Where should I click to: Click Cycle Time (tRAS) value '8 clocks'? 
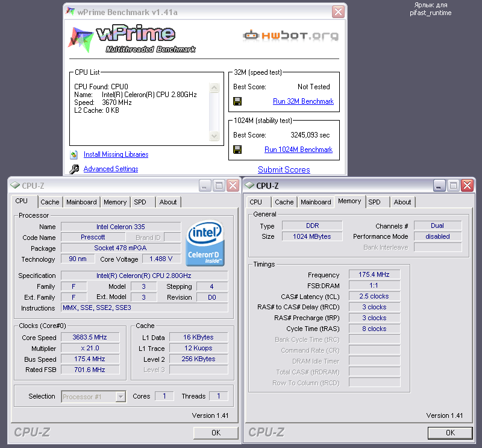pyautogui.click(x=374, y=329)
